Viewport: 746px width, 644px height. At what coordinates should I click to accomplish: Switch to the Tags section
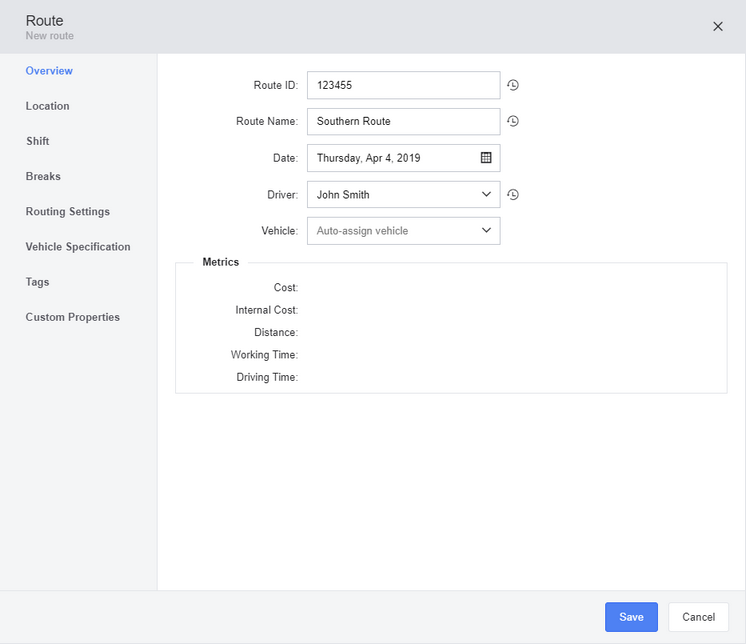tap(37, 282)
